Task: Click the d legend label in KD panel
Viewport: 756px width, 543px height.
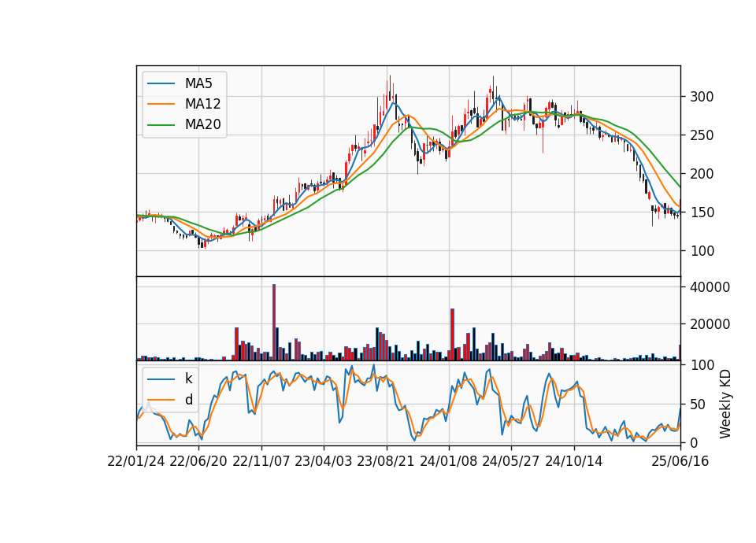Action: tap(189, 400)
